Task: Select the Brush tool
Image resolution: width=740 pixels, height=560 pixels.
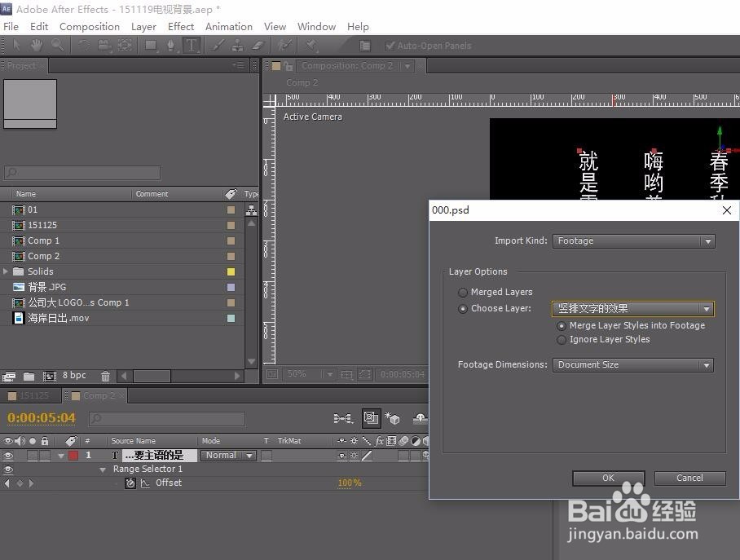Action: pyautogui.click(x=218, y=46)
